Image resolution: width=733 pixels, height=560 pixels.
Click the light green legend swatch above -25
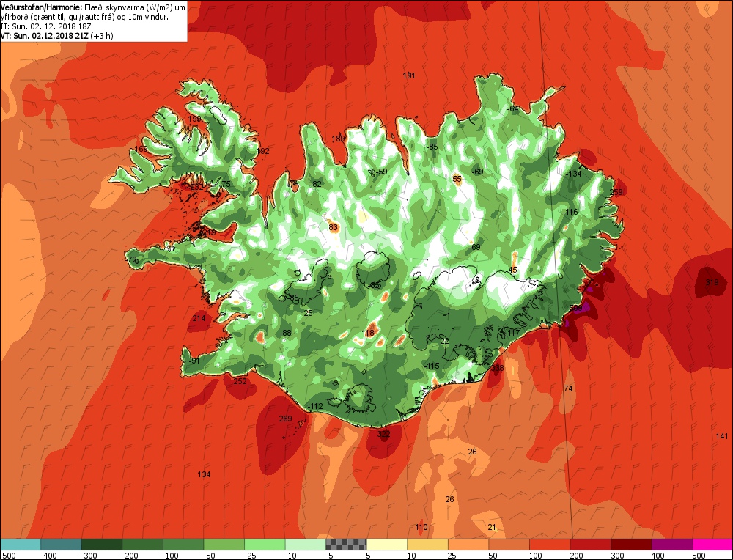(x=265, y=544)
